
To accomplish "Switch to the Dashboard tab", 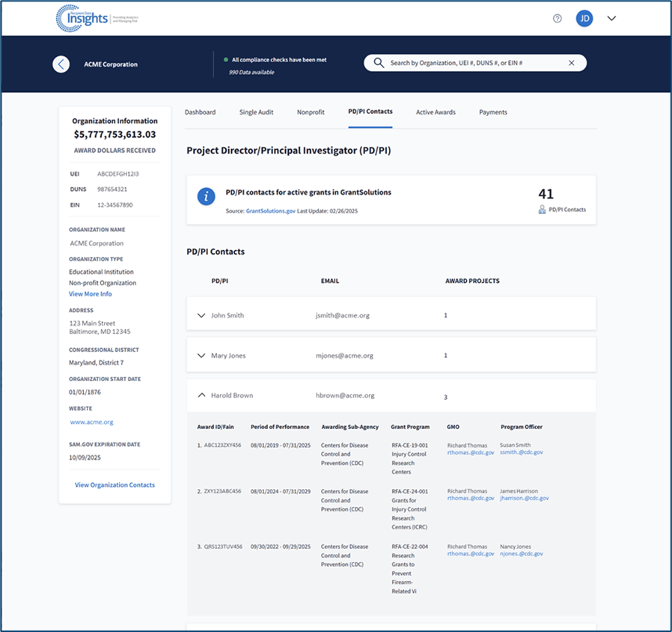I will [x=200, y=112].
